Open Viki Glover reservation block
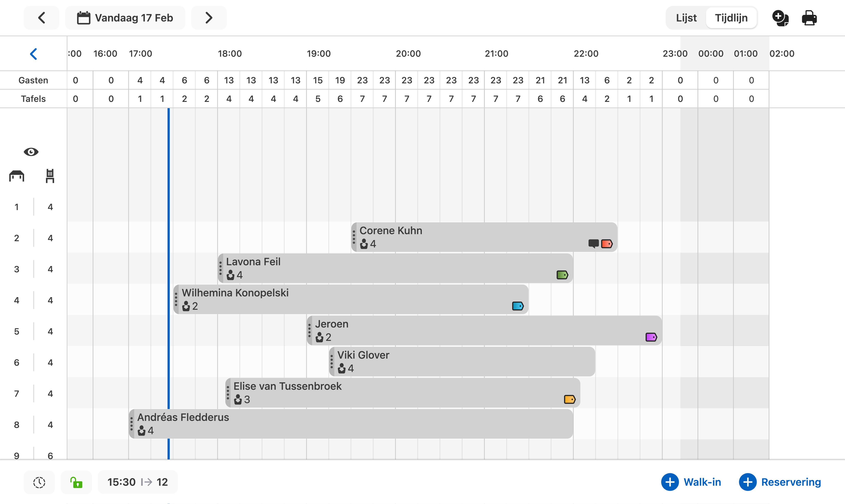 [x=462, y=361]
